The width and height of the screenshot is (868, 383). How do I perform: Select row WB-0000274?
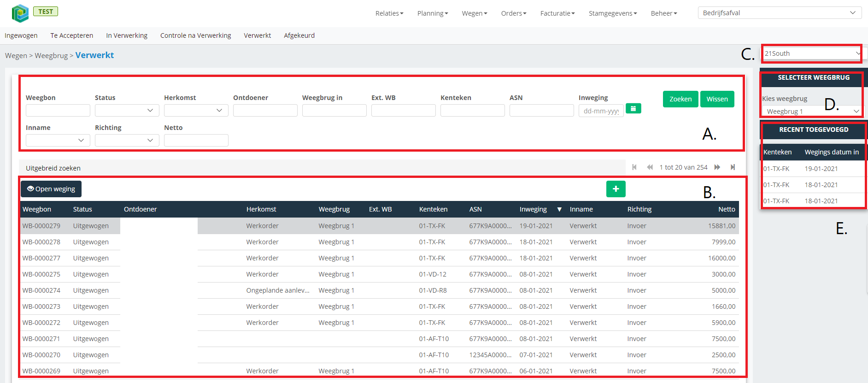pos(380,290)
